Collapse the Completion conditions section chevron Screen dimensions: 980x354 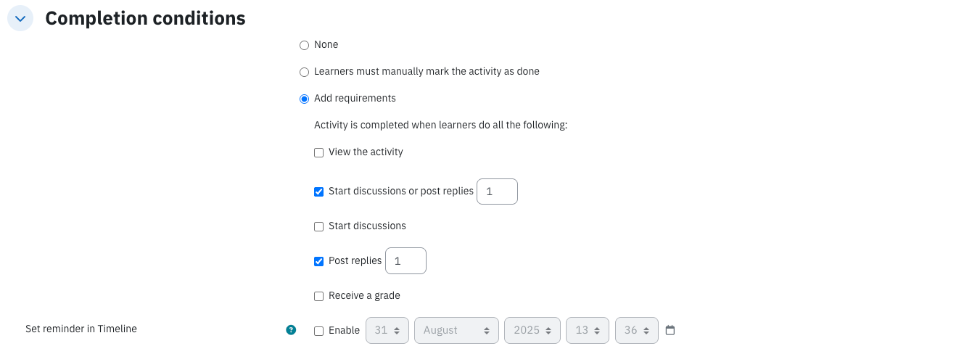point(20,18)
